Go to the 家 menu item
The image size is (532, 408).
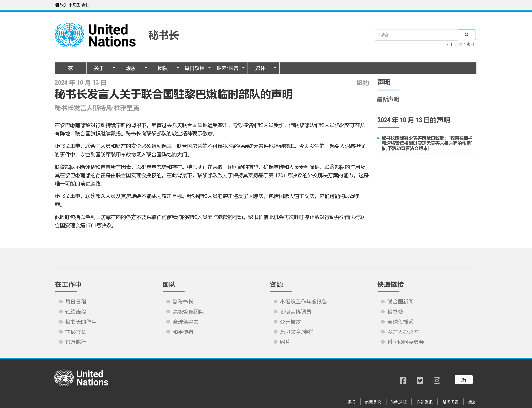pos(70,68)
